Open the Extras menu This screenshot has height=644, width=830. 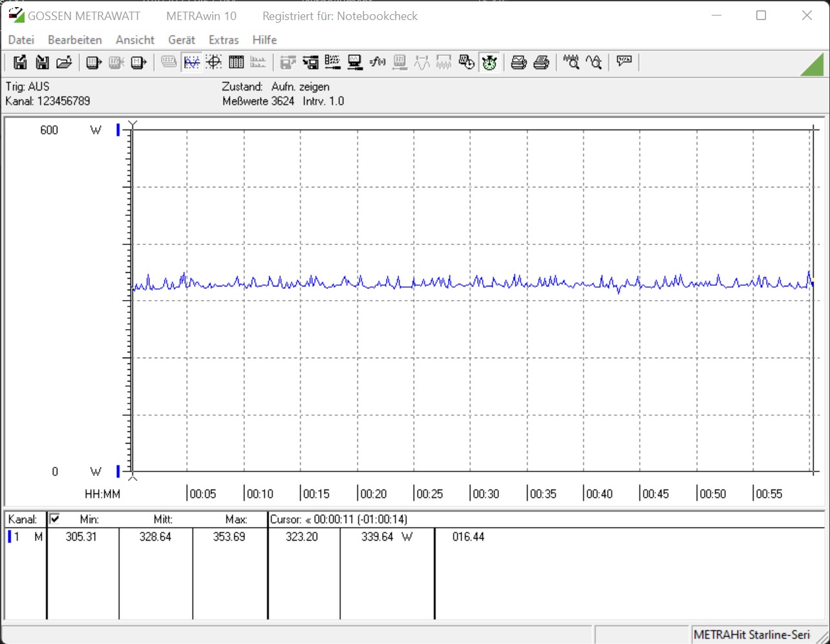tap(224, 40)
